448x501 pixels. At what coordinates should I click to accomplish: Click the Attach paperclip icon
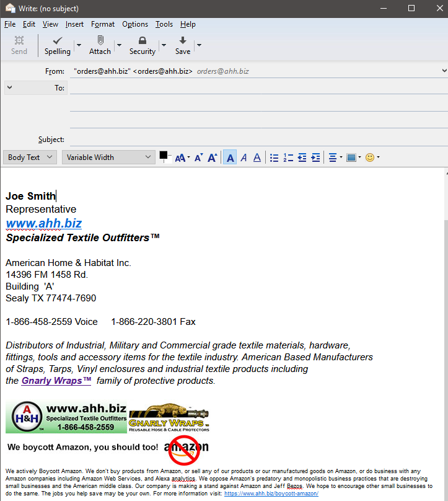pos(100,40)
